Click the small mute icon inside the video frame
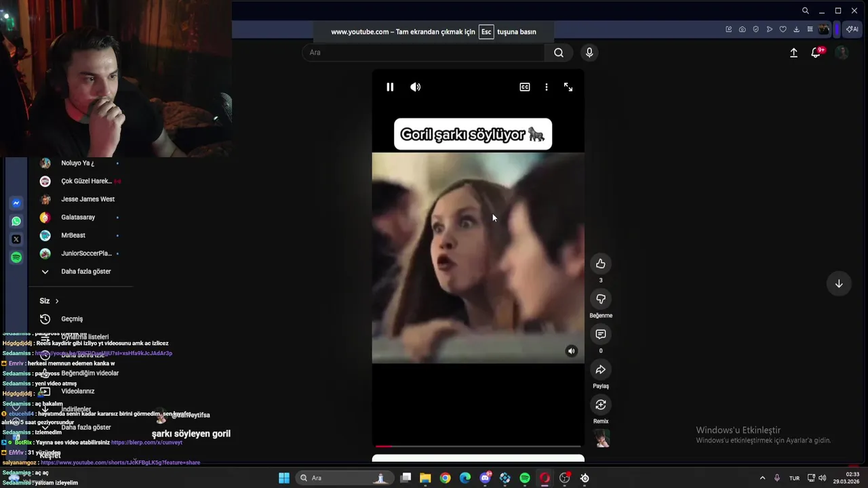Image resolution: width=868 pixels, height=488 pixels. coord(571,350)
